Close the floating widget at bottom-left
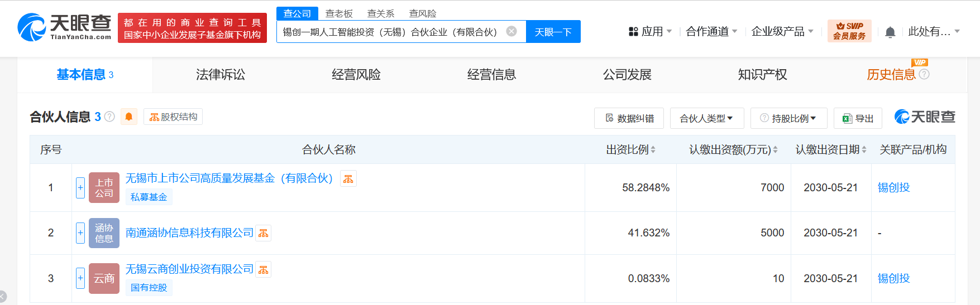 2,297
